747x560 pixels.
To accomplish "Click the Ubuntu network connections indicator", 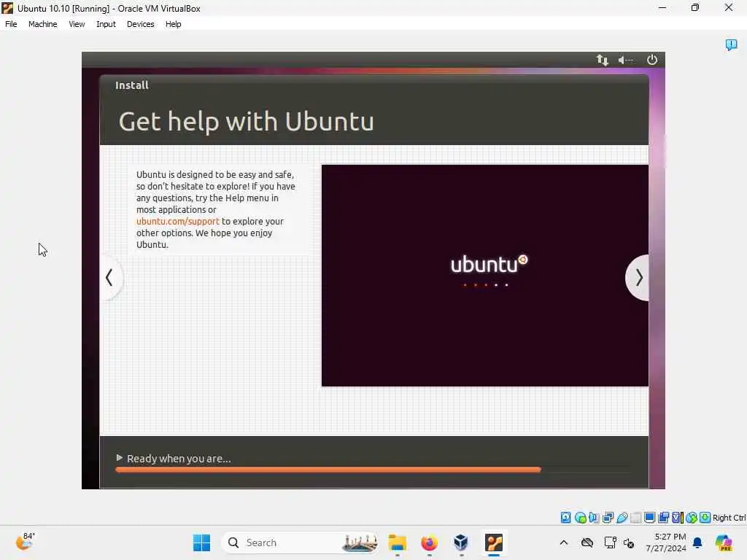I will point(602,60).
